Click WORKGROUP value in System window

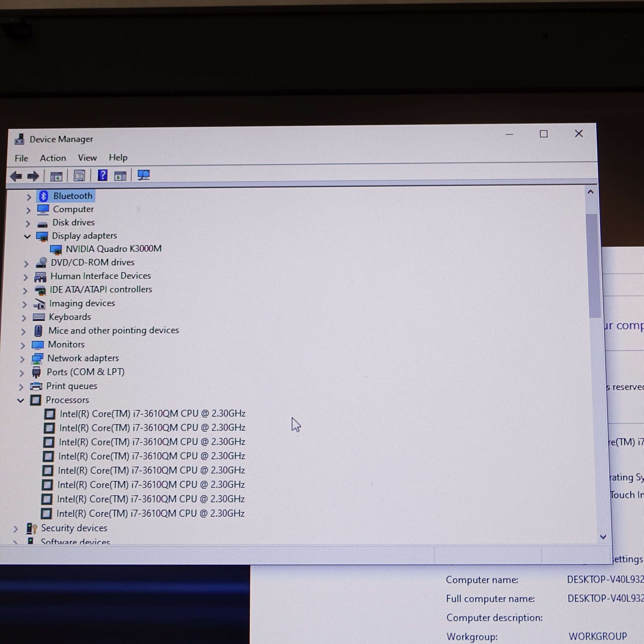[598, 636]
